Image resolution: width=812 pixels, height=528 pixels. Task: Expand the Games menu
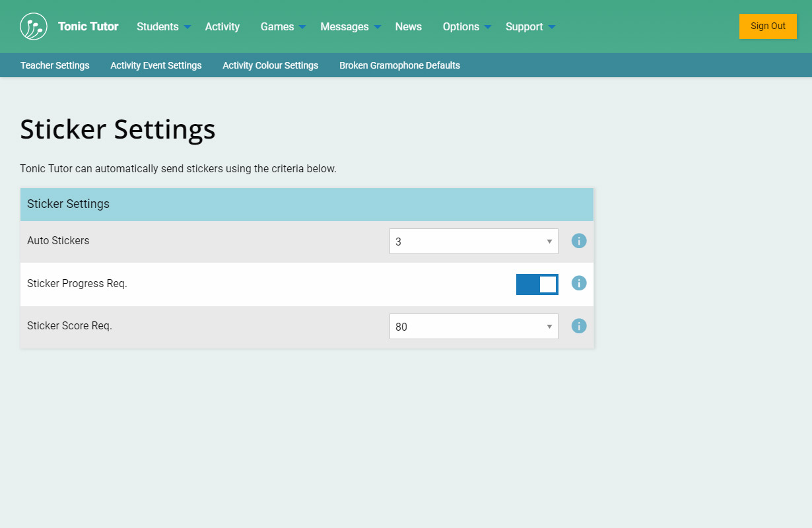click(283, 26)
